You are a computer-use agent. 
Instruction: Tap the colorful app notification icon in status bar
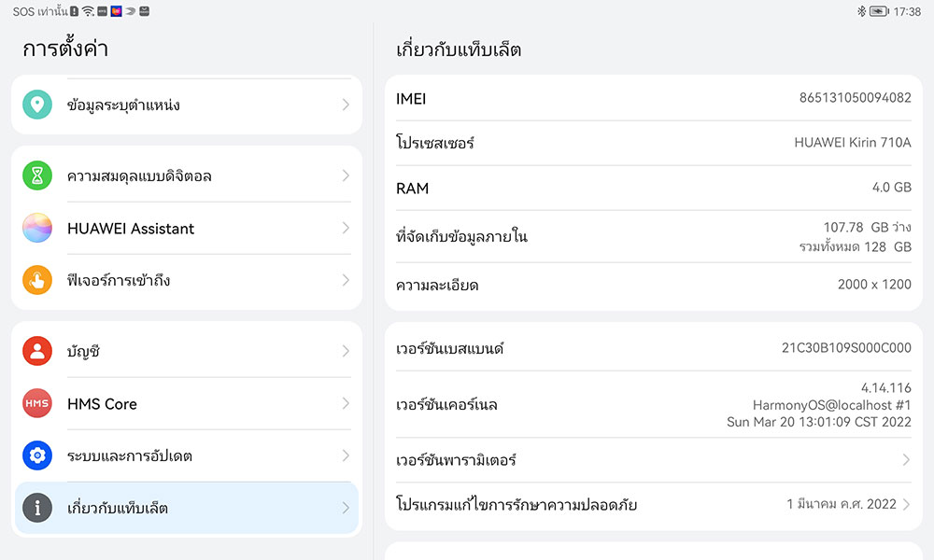pyautogui.click(x=116, y=11)
